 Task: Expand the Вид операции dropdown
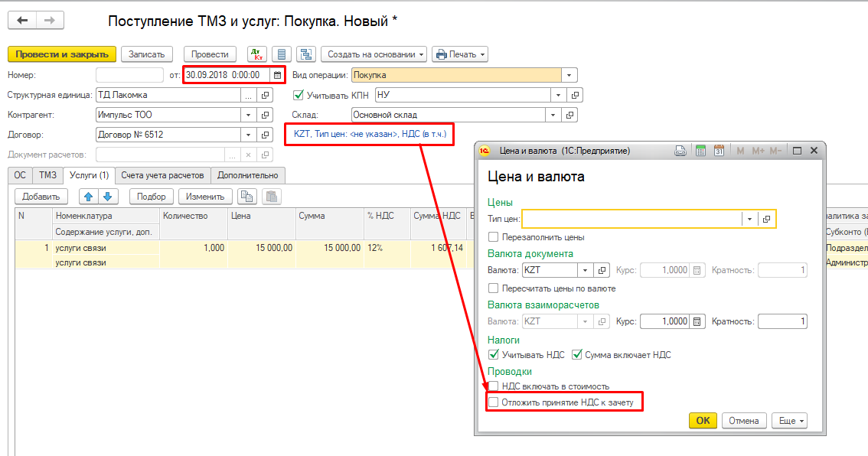[569, 75]
